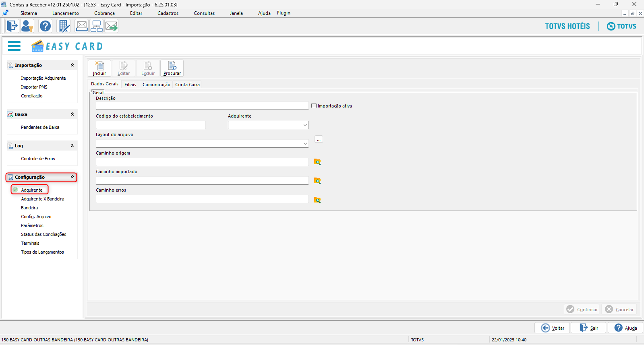Click the send mail arrow toolbar icon

[x=112, y=26]
